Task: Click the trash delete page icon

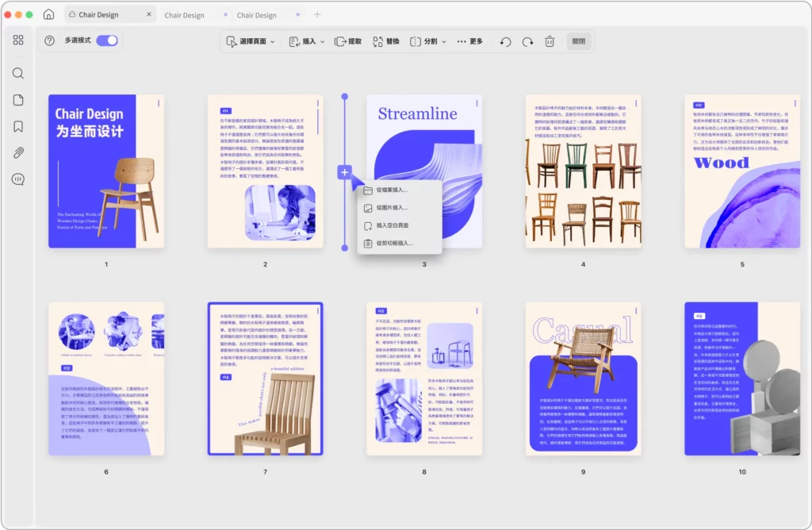Action: coord(550,41)
